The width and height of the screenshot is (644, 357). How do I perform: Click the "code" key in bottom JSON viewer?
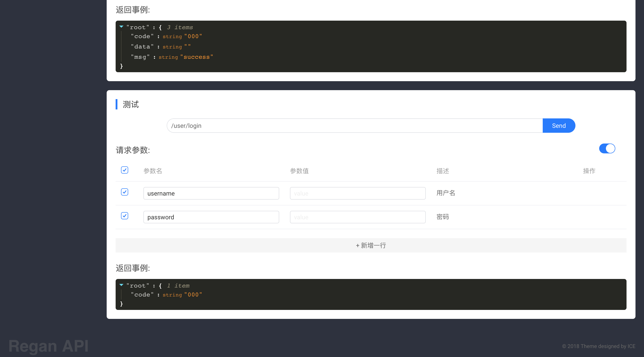click(x=142, y=295)
